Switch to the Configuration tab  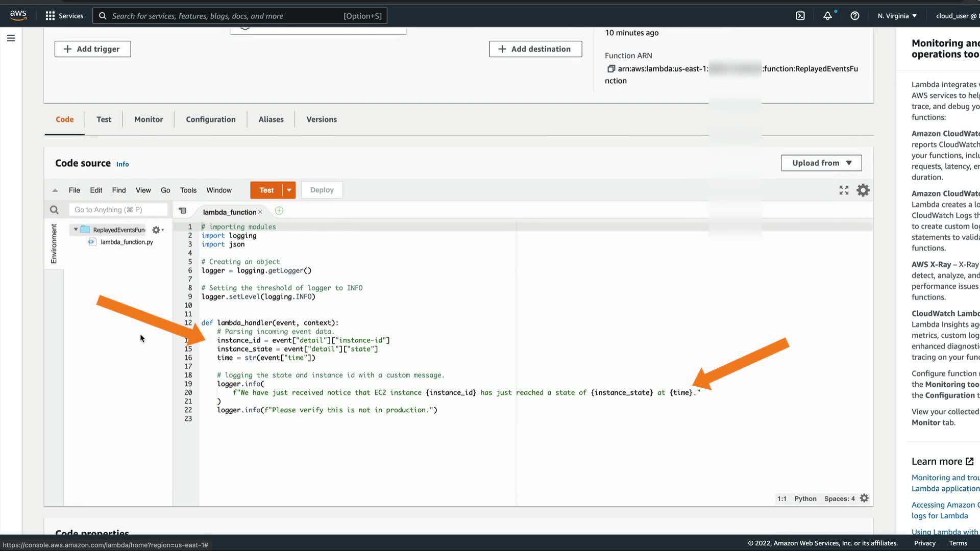[x=211, y=119]
